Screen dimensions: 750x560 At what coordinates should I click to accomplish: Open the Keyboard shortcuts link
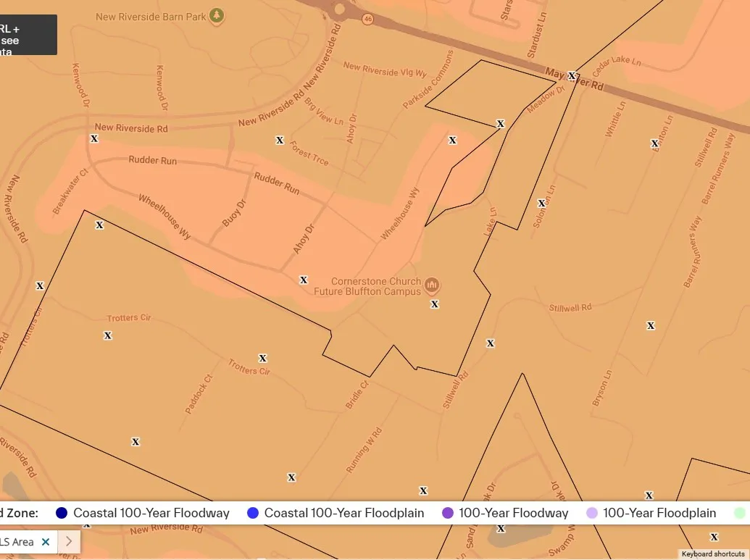pos(713,554)
